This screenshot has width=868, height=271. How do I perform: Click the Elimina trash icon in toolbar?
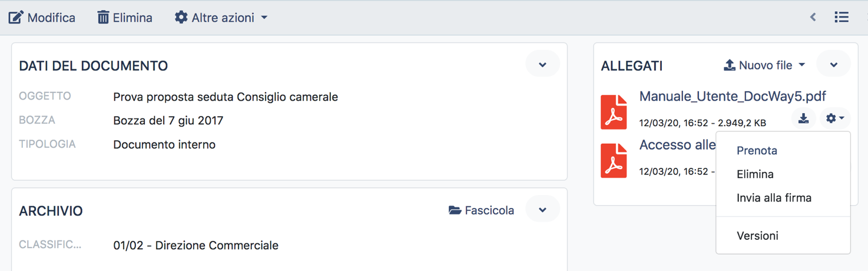tap(103, 18)
